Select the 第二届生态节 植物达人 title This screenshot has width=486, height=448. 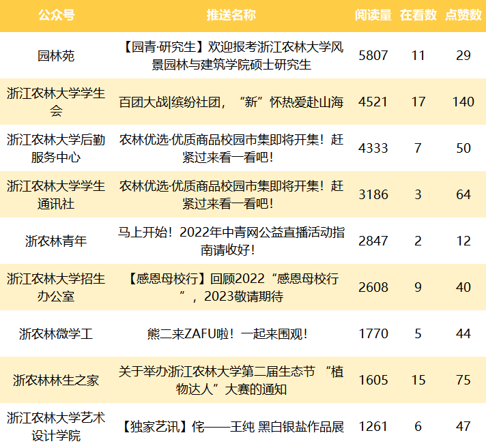point(231,380)
